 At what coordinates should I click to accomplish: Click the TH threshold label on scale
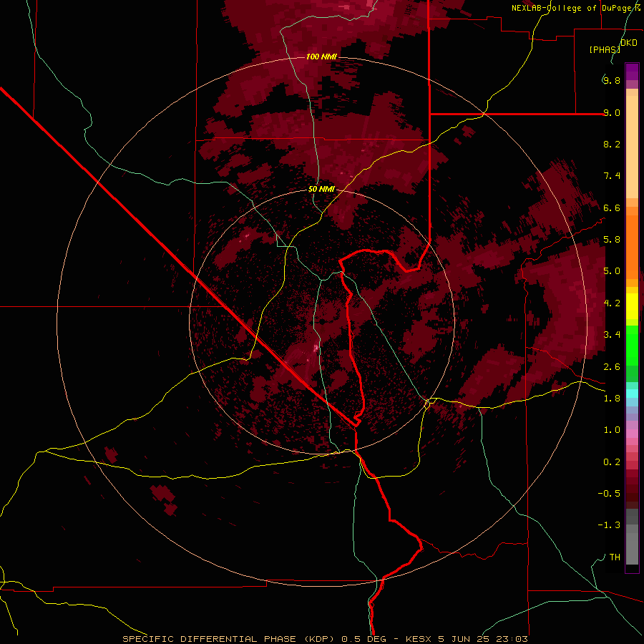(x=615, y=557)
